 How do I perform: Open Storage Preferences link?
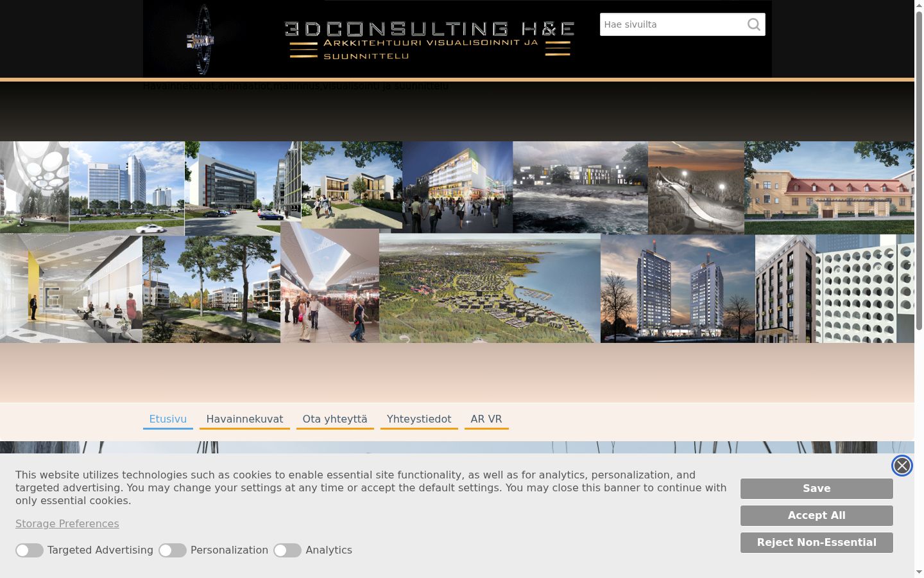click(67, 524)
